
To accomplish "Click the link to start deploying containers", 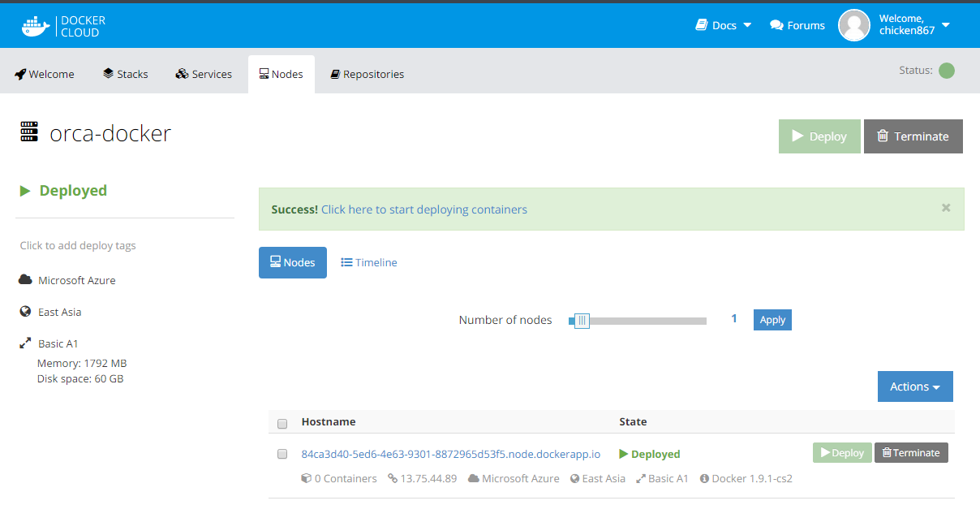I will (x=424, y=209).
